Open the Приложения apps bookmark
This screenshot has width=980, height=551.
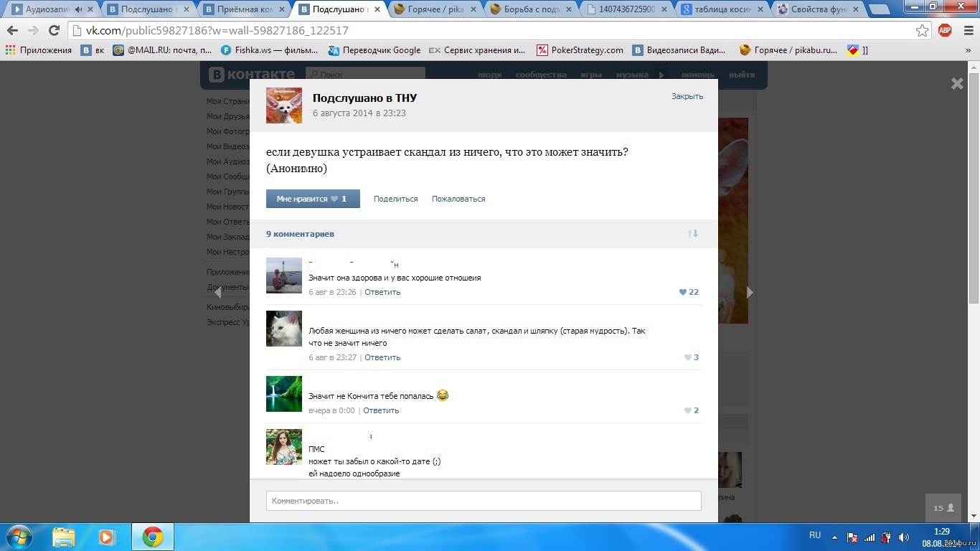[39, 50]
